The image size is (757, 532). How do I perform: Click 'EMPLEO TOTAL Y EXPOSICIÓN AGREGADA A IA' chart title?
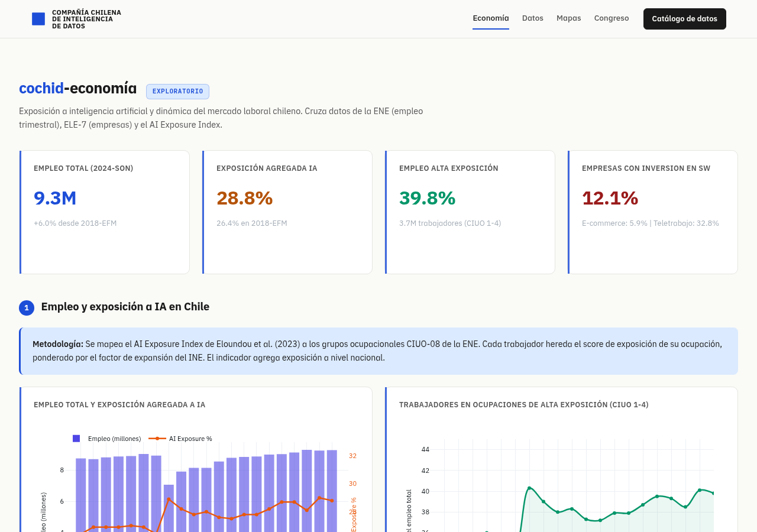[119, 405]
